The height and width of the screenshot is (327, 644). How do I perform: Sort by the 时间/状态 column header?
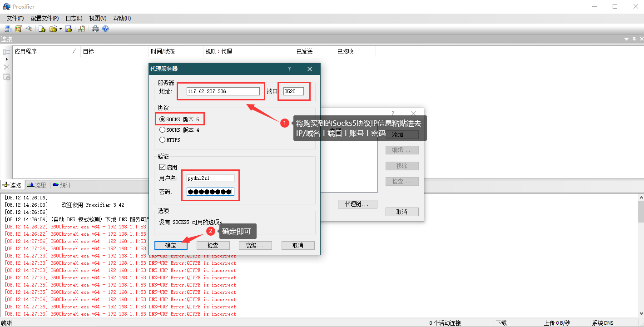[176, 51]
